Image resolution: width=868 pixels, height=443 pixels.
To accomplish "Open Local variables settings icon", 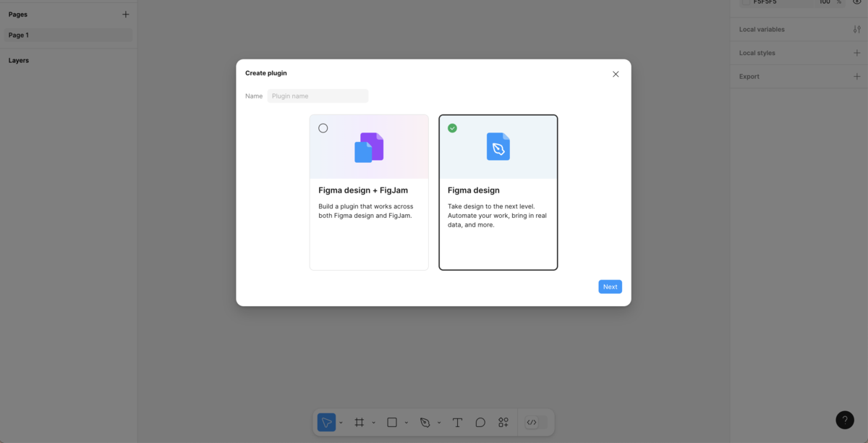I will (x=857, y=30).
